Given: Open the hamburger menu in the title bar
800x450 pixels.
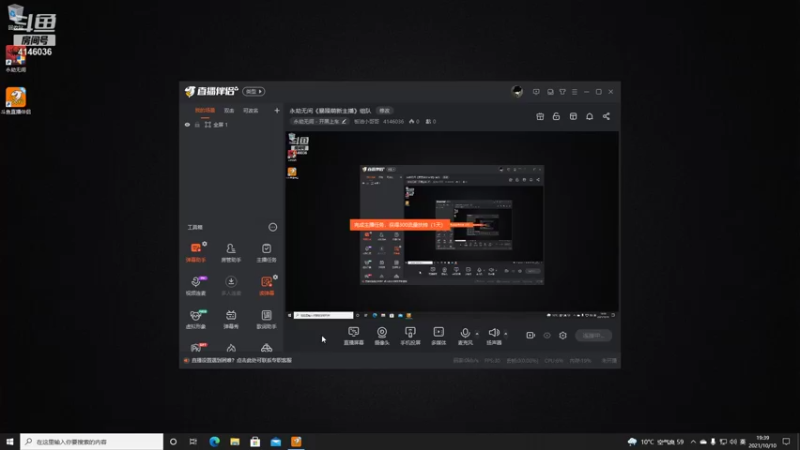Looking at the screenshot, I should (574, 92).
